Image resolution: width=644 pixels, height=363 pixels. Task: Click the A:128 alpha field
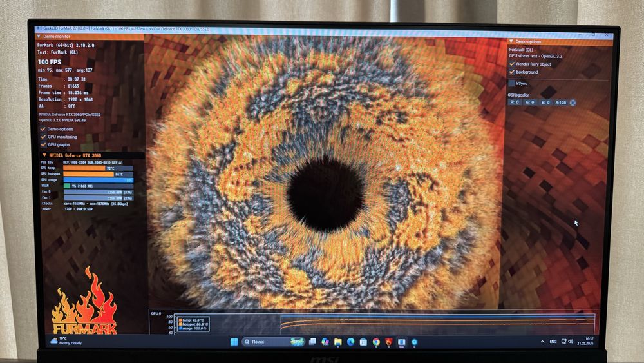(x=561, y=103)
